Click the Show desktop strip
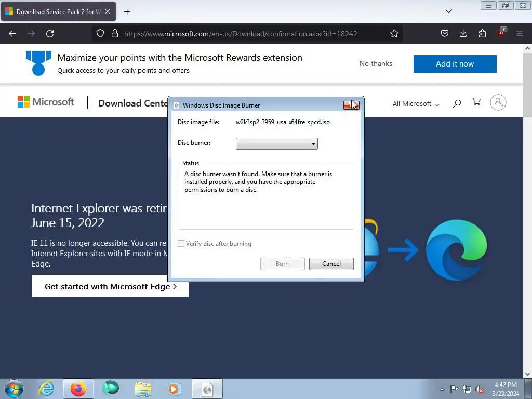The height and width of the screenshot is (399, 532). coord(528,389)
